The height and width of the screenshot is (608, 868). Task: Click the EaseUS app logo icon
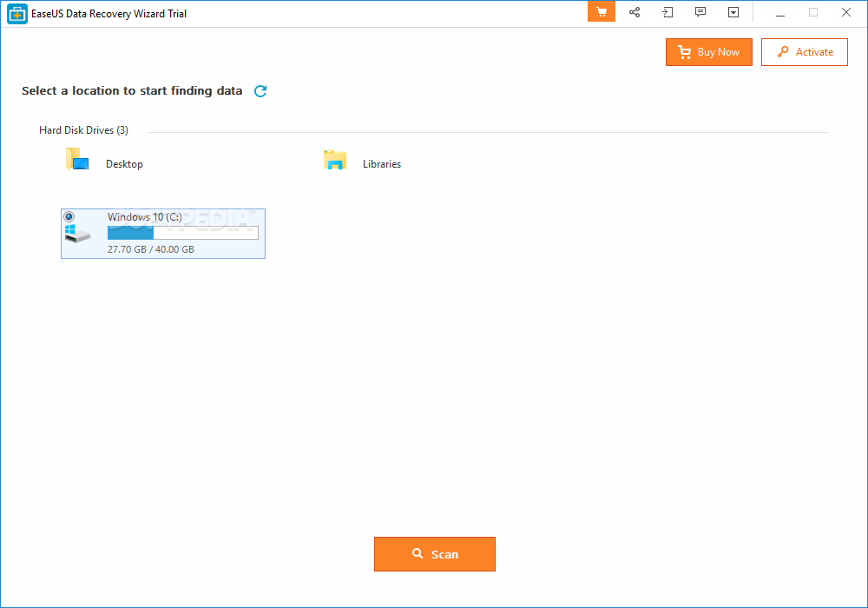17,14
